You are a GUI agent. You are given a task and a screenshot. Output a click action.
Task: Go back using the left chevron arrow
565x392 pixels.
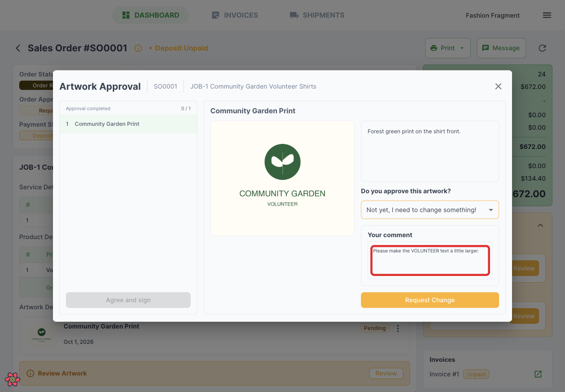pyautogui.click(x=18, y=48)
